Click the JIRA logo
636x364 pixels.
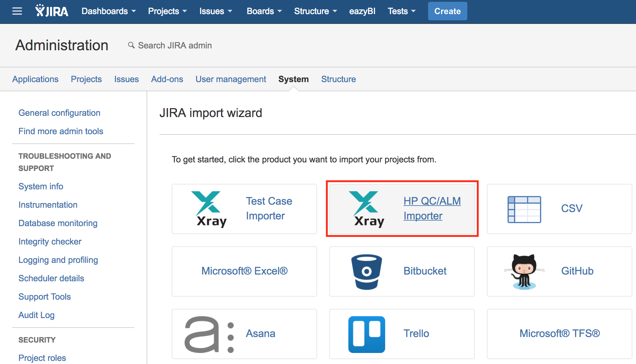[52, 11]
